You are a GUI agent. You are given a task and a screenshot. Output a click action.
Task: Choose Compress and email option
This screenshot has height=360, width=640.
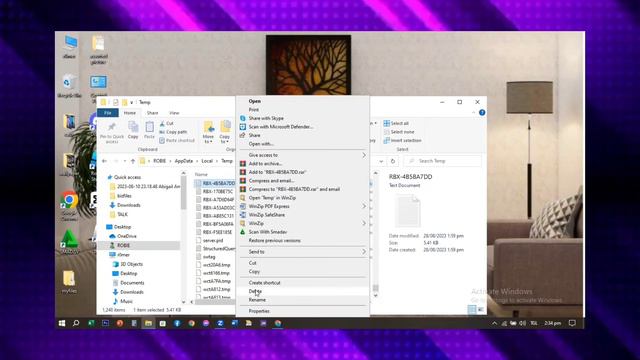[271, 180]
